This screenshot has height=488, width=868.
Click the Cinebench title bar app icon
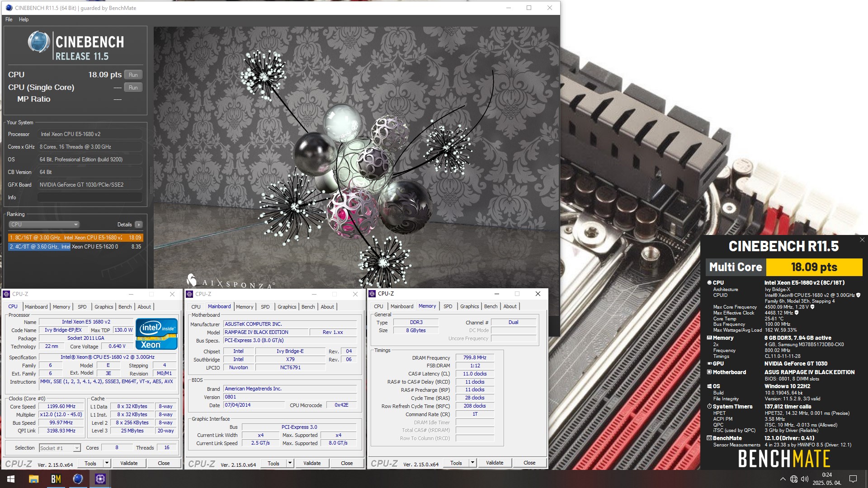(x=9, y=8)
